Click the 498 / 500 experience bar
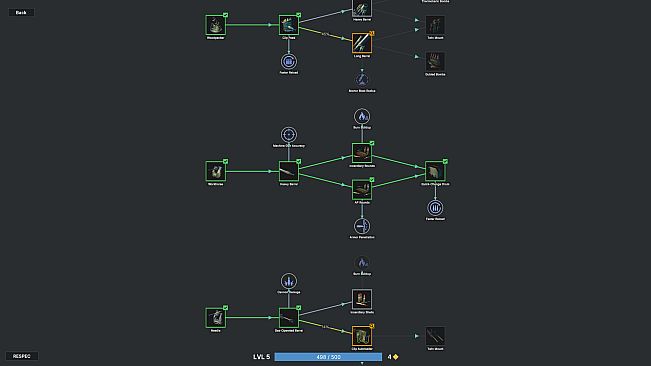 (x=328, y=357)
